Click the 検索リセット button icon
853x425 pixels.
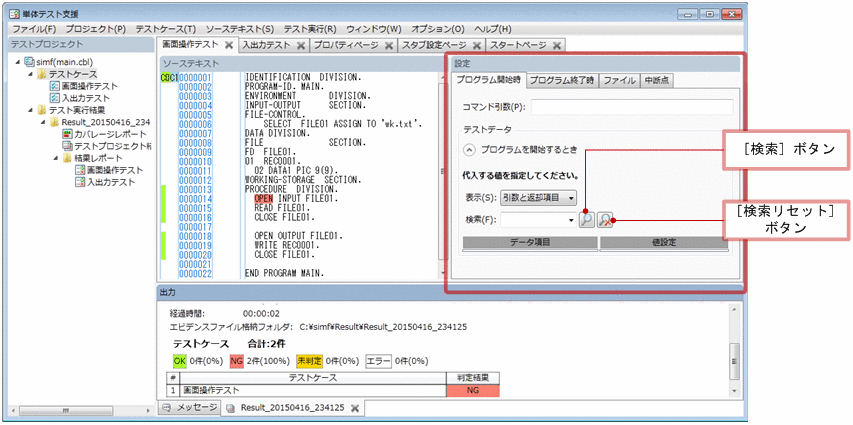point(605,220)
